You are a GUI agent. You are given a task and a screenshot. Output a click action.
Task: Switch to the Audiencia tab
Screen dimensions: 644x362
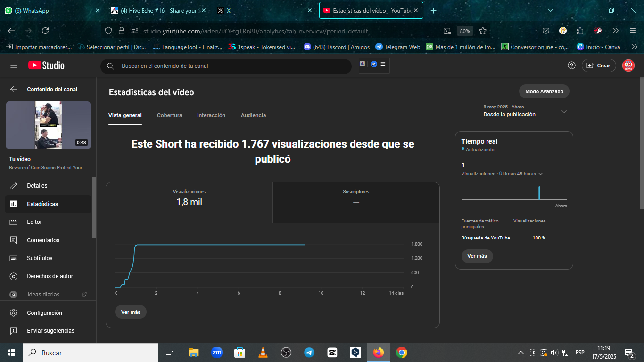pyautogui.click(x=253, y=115)
